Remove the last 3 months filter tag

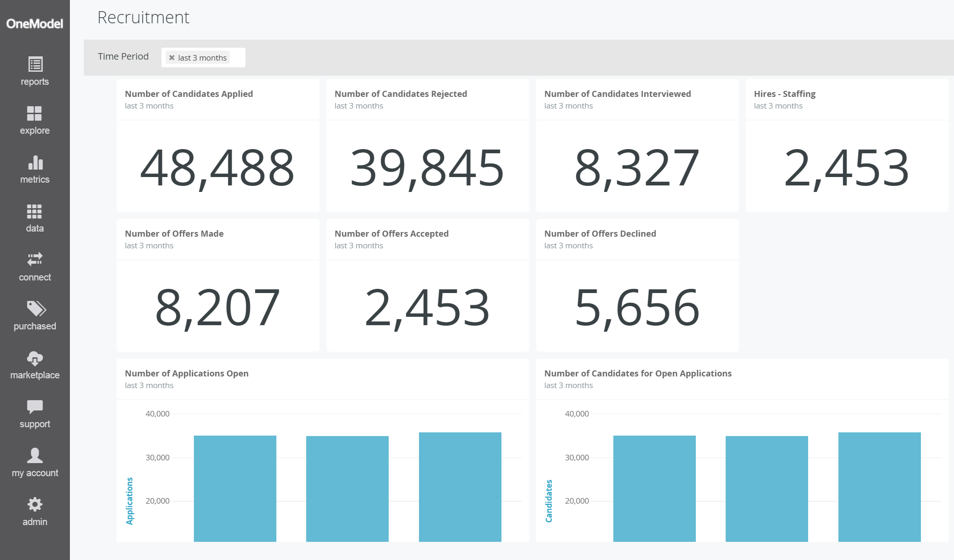coord(172,58)
